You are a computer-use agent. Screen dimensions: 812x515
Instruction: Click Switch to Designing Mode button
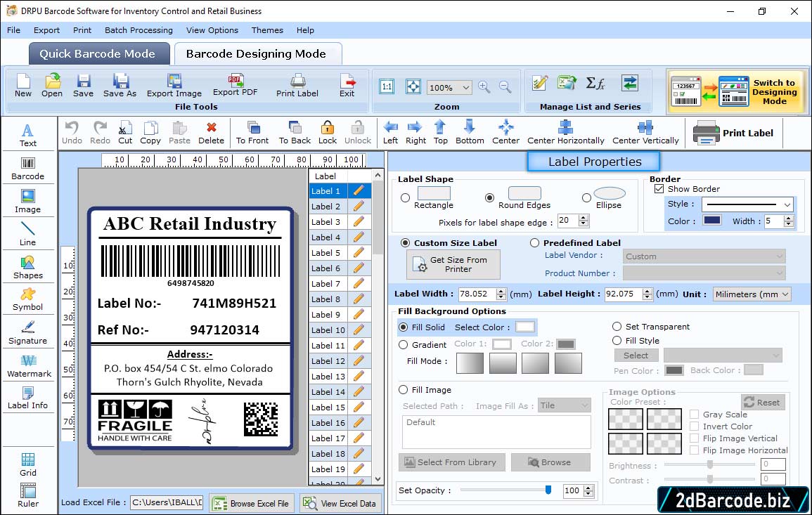pyautogui.click(x=737, y=91)
